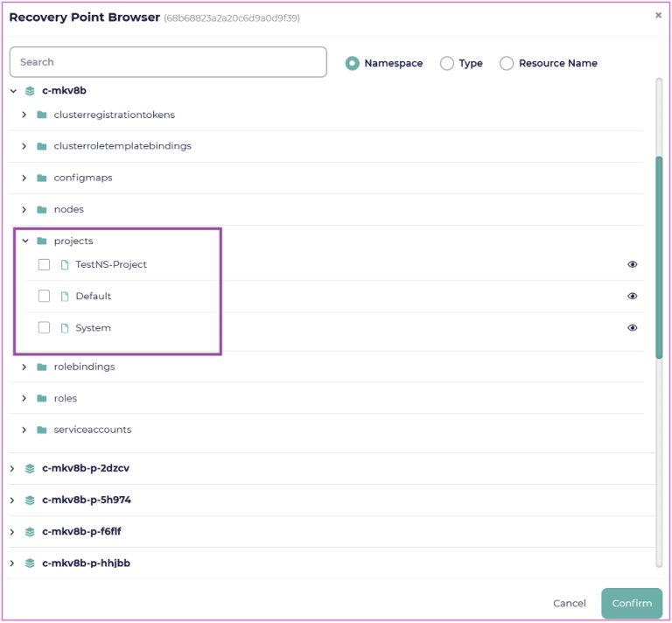The height and width of the screenshot is (623, 672).
Task: Click the nodes folder icon
Action: 42,209
